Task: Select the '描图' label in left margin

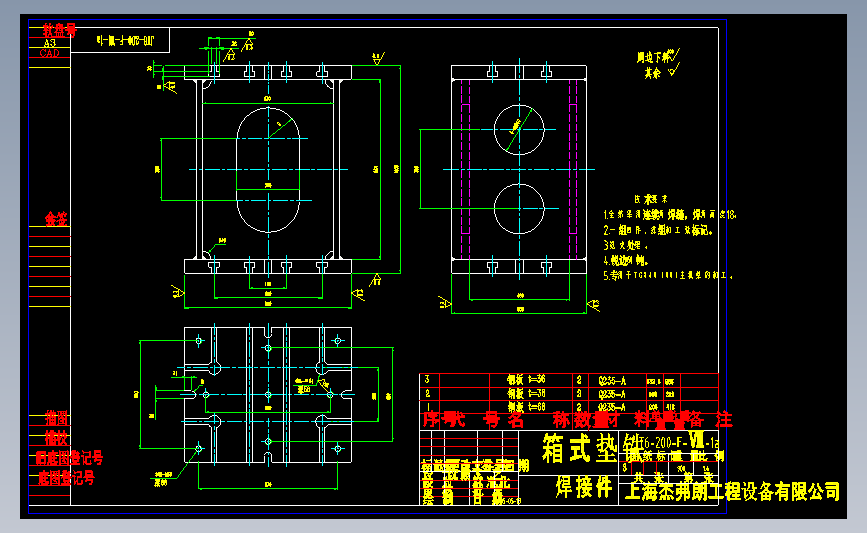Action: click(x=56, y=417)
